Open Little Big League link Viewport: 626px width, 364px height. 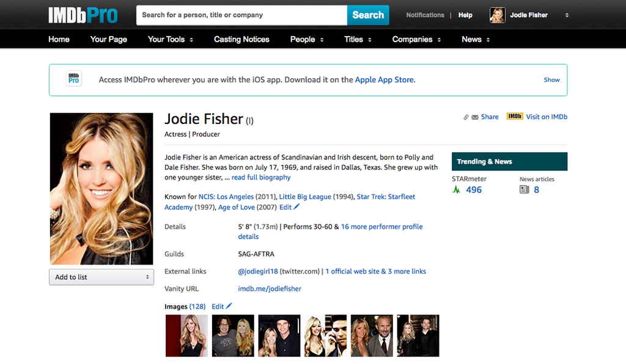pyautogui.click(x=305, y=197)
